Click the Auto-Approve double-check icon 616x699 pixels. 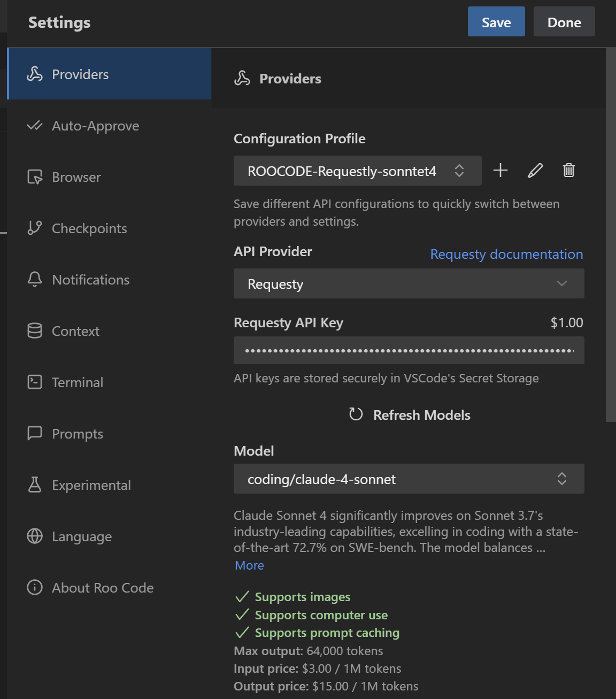coord(35,126)
